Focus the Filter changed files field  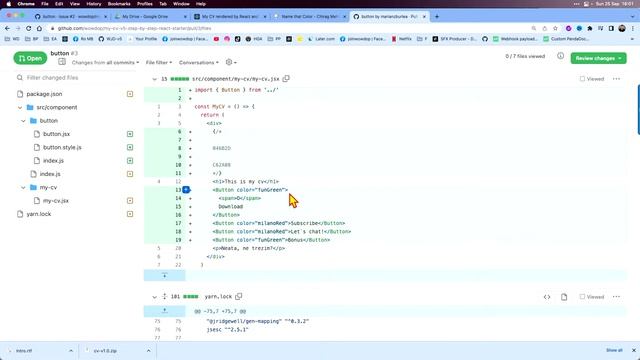pyautogui.click(x=76, y=78)
